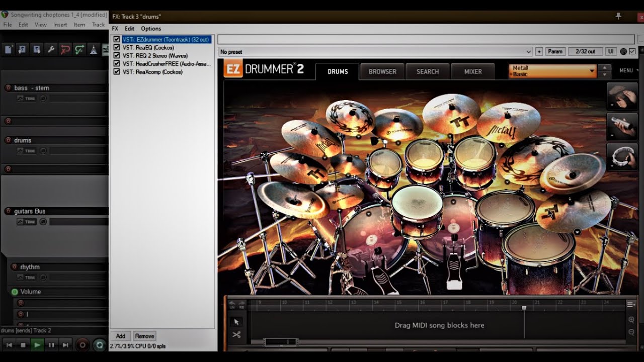Toggle record arm on rhythm track
644x362 pixels.
[x=14, y=267]
